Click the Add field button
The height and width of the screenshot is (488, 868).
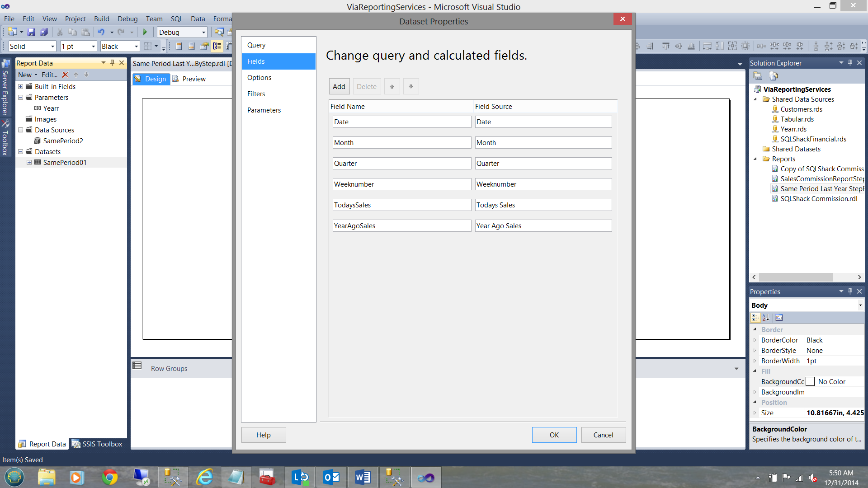tap(339, 86)
